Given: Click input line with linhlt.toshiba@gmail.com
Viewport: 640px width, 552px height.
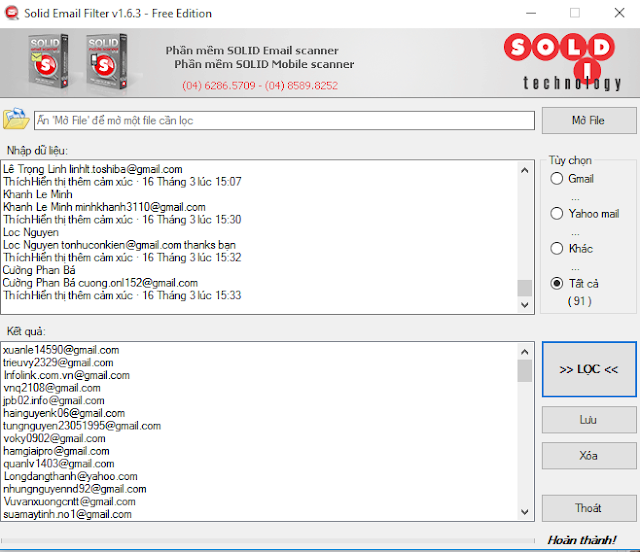Looking at the screenshot, I should [x=93, y=169].
